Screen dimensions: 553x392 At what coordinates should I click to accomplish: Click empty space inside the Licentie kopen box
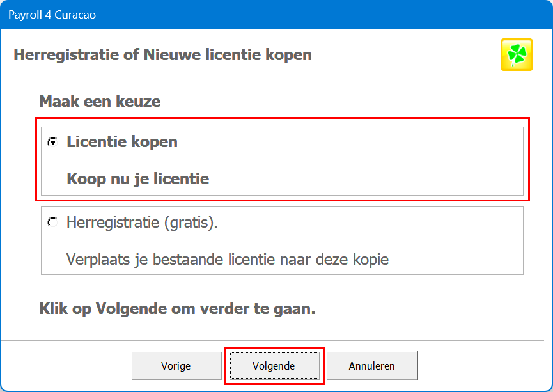[384, 160]
